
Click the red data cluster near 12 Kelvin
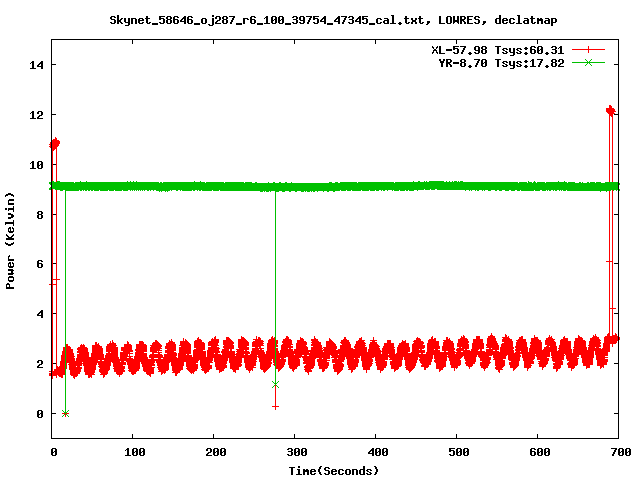611,111
